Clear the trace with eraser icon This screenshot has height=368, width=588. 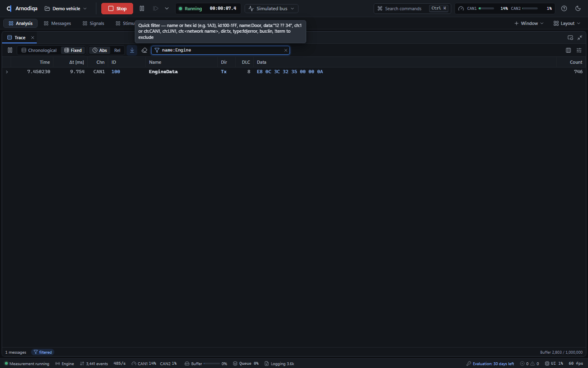(144, 50)
